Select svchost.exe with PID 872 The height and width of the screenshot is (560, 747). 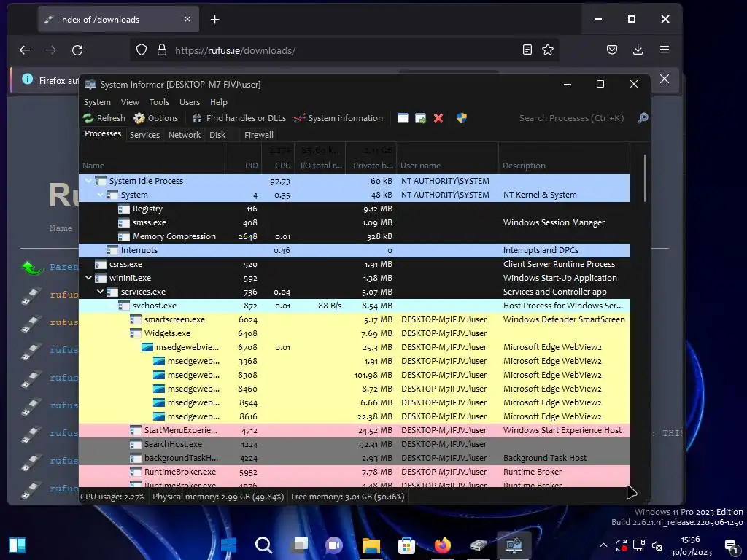click(355, 306)
